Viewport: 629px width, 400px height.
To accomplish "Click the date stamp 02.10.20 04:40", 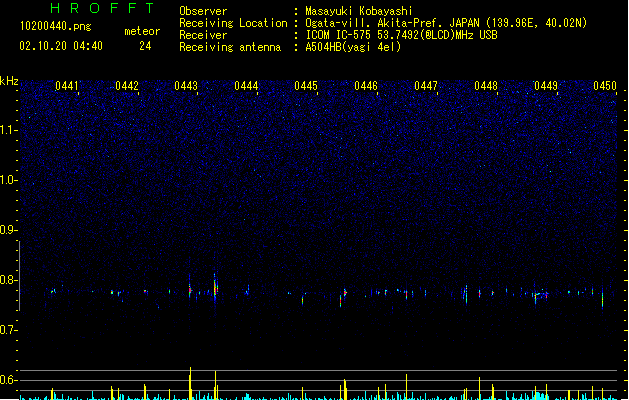I will [x=61, y=46].
